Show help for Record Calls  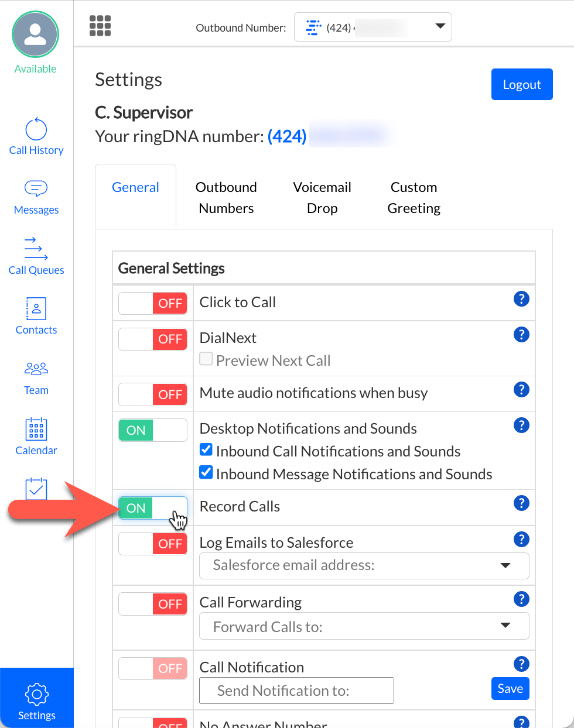point(521,503)
